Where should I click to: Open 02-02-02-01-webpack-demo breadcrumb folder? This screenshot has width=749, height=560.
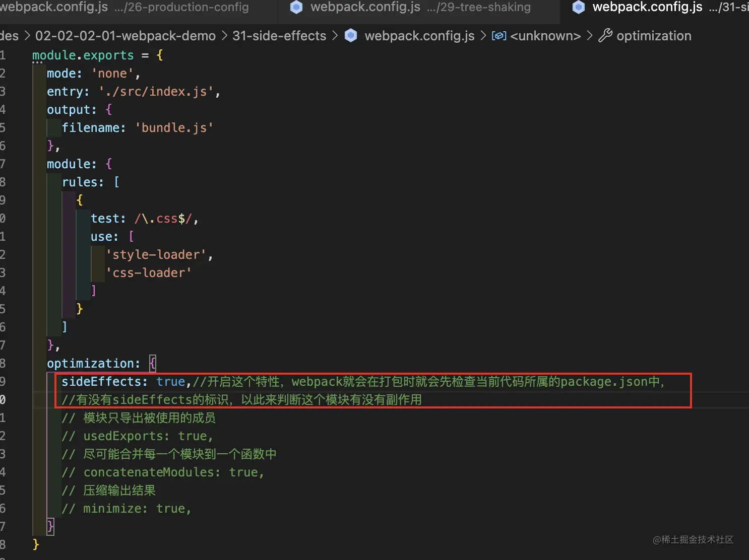[x=126, y=36]
